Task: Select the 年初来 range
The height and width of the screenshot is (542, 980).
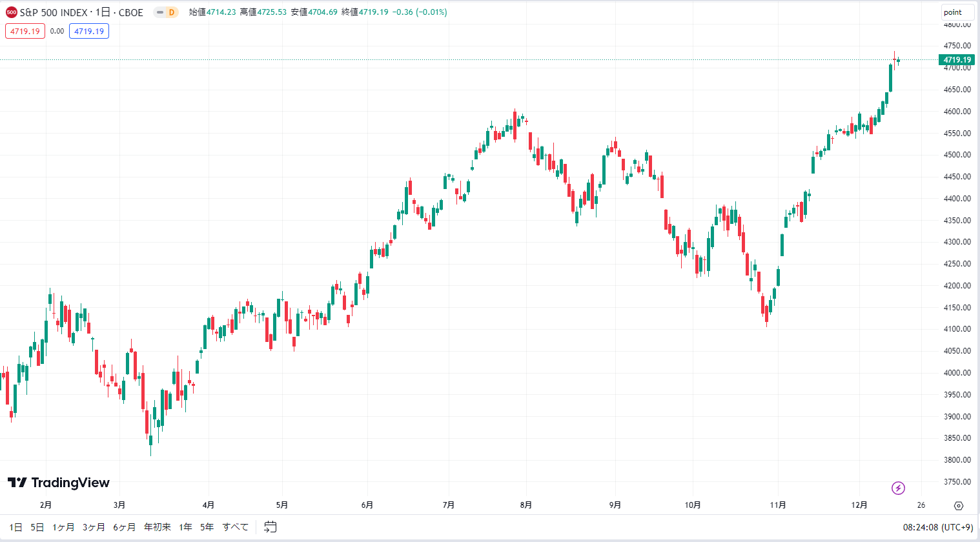Action: point(158,527)
